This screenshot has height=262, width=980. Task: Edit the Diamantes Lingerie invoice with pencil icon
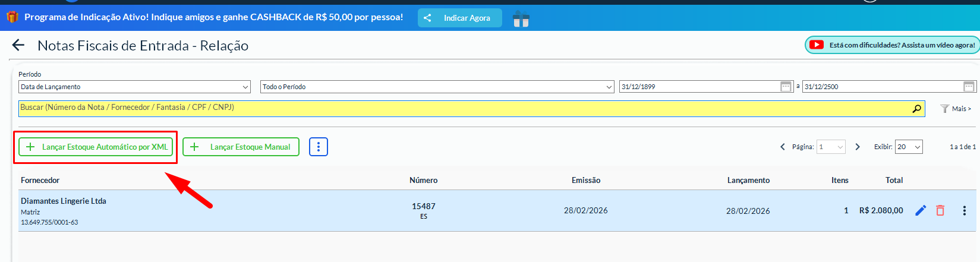tap(921, 210)
